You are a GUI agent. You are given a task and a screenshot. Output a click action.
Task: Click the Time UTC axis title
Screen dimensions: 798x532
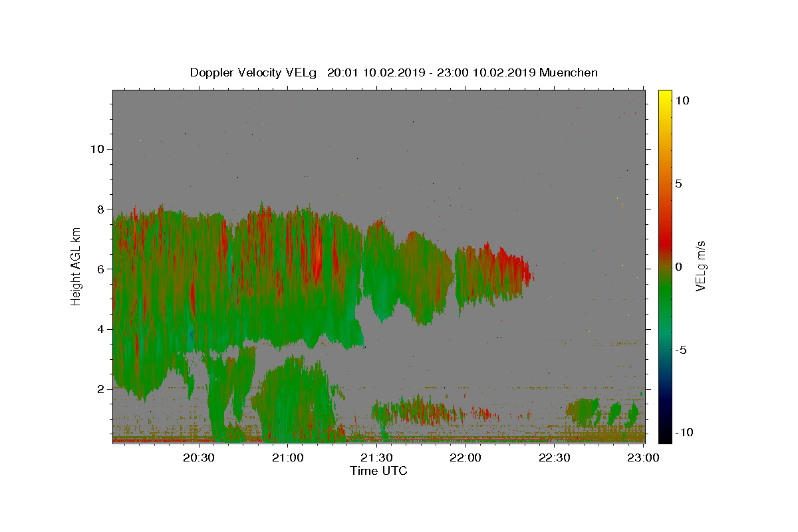click(x=378, y=471)
